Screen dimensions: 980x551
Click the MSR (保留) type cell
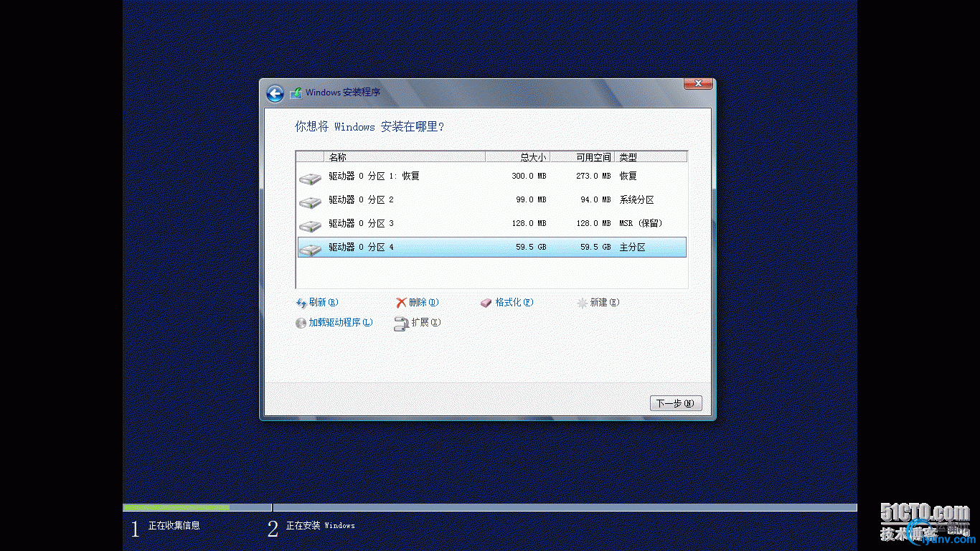(641, 224)
